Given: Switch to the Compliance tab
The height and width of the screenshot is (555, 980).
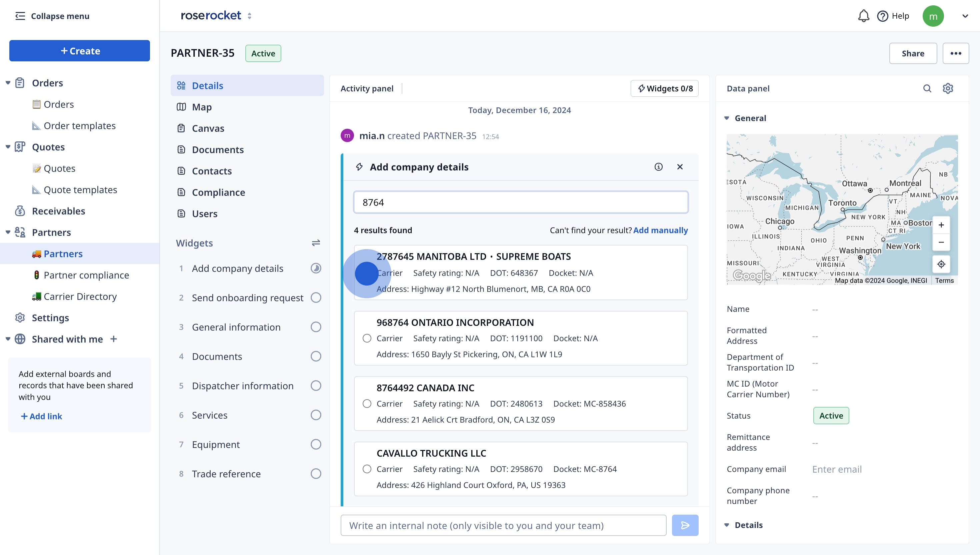Looking at the screenshot, I should [247, 192].
